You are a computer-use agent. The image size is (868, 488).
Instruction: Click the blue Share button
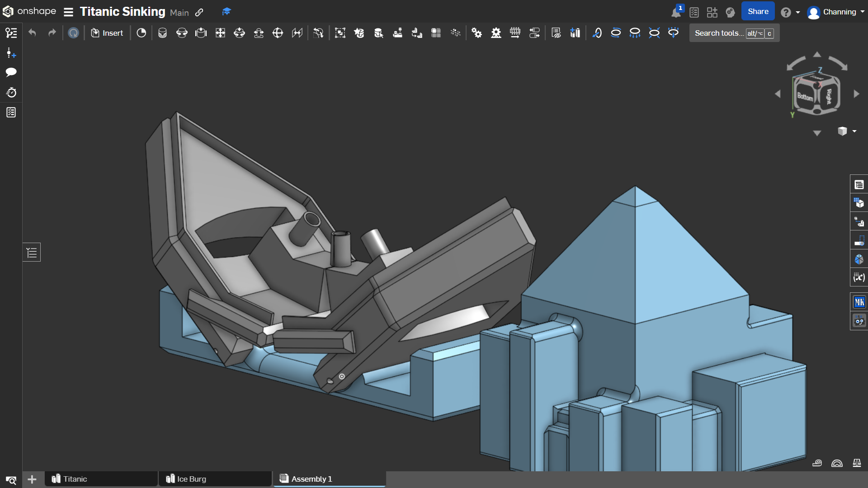(x=758, y=12)
